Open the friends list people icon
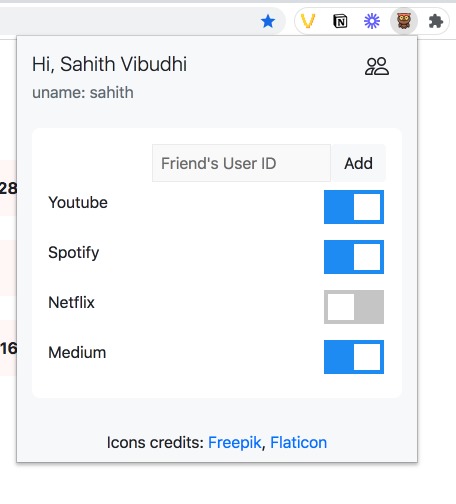Screen dimensions: 456x504 [x=377, y=66]
